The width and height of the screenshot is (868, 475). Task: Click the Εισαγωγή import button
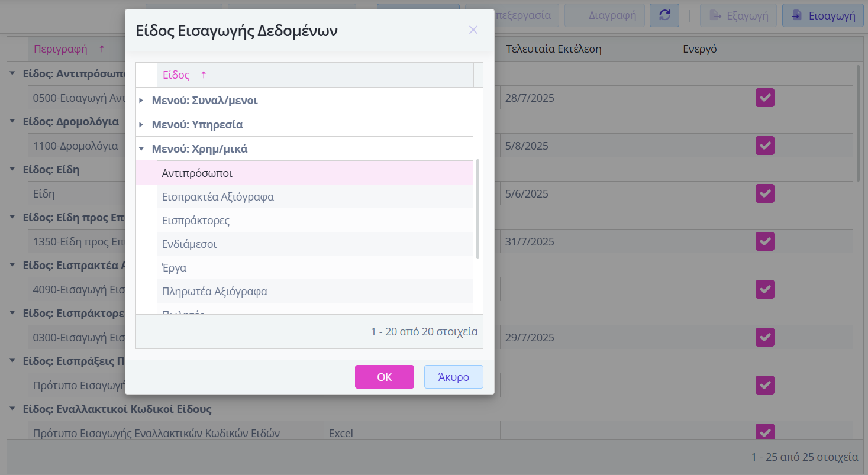pos(824,15)
